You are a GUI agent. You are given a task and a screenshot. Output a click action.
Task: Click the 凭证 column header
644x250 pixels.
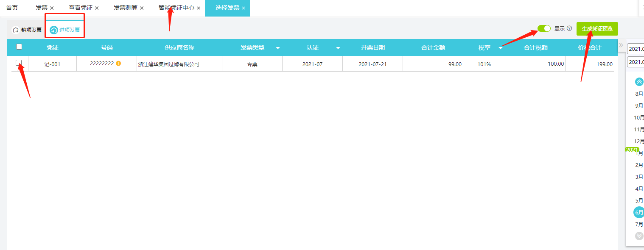pyautogui.click(x=53, y=47)
